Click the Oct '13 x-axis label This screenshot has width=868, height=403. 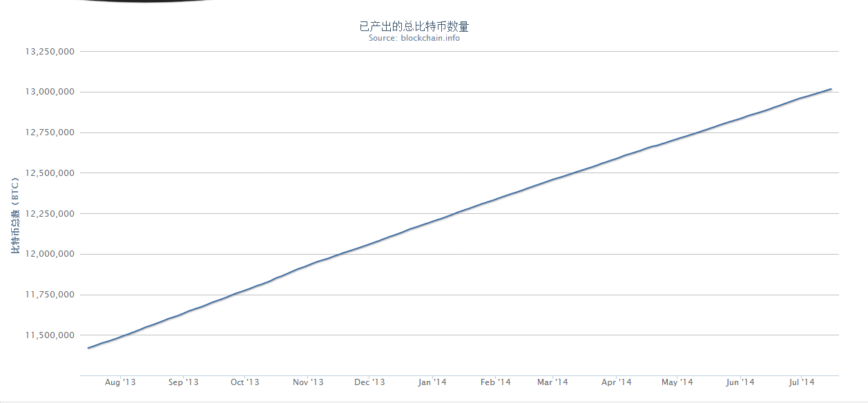point(244,382)
